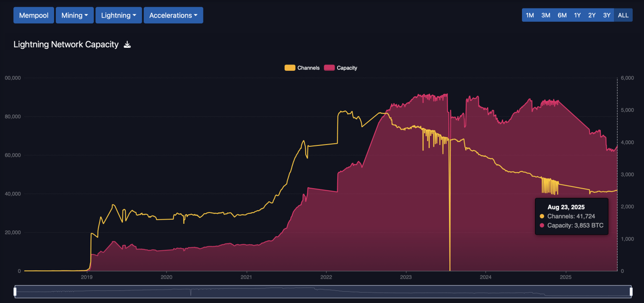Toggle the Channels series visibility
644x303 pixels.
302,67
